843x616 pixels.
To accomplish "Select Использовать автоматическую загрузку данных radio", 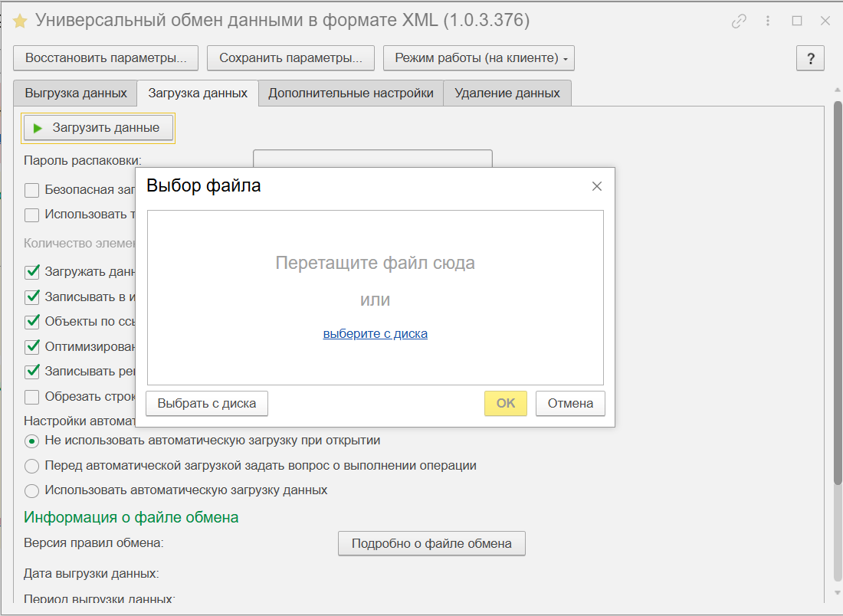I will (31, 490).
